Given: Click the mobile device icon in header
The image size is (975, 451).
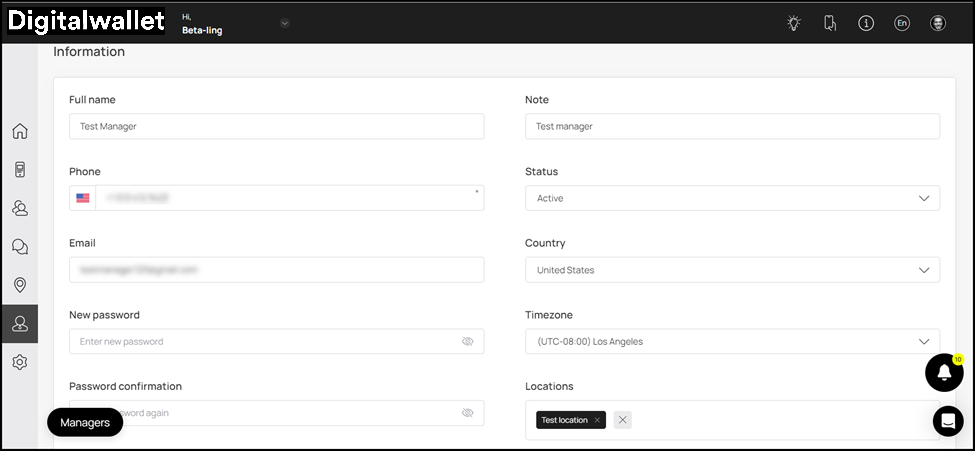Looking at the screenshot, I should [x=830, y=23].
